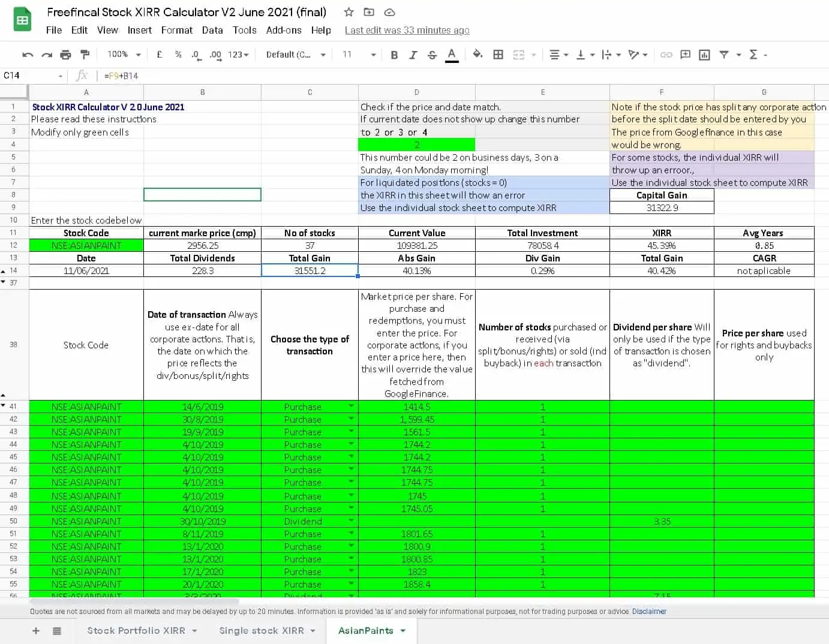Select Capital Gain value 31322.9
The width and height of the screenshot is (829, 644).
point(662,207)
